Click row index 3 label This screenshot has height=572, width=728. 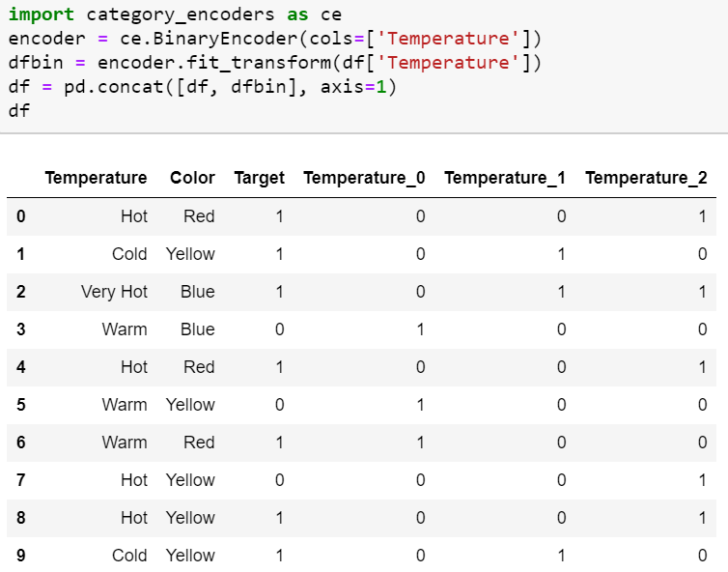(20, 329)
